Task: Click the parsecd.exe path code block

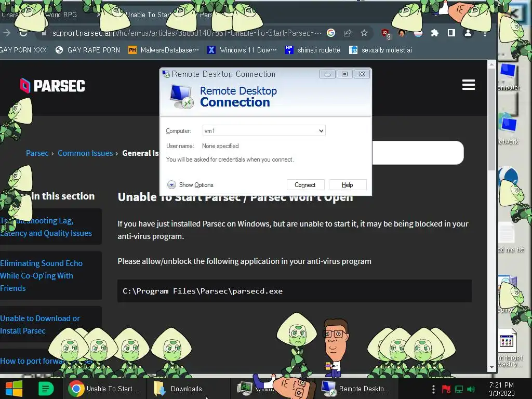Action: pos(295,291)
